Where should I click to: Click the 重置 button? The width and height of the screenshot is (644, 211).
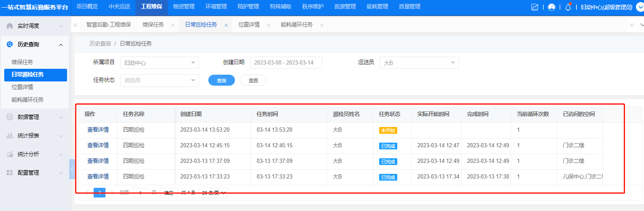coord(253,80)
